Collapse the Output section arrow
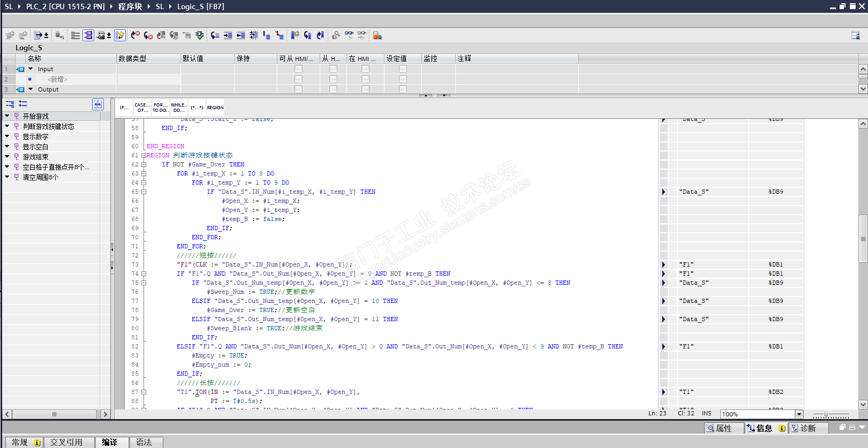Screen dimensions: 868x448 coord(31,89)
